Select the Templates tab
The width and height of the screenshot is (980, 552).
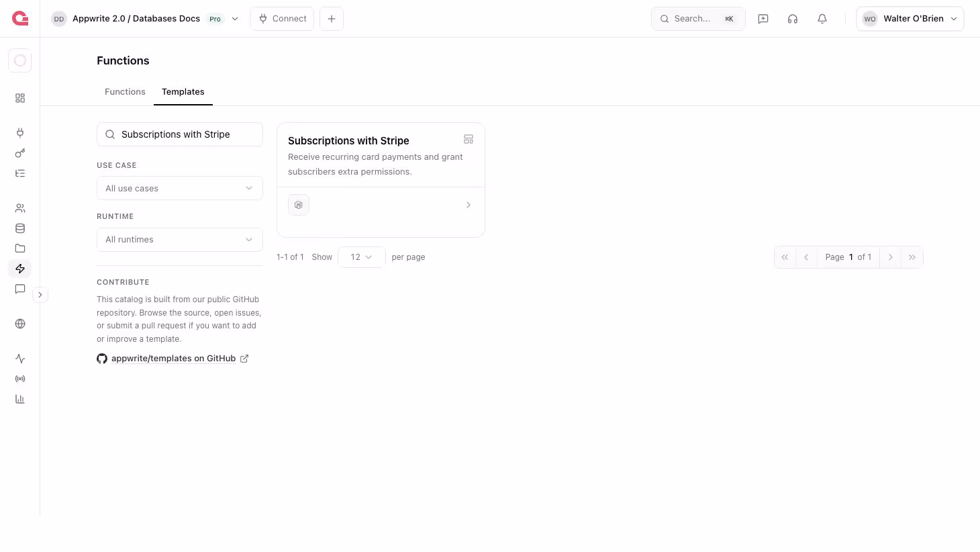coord(183,92)
